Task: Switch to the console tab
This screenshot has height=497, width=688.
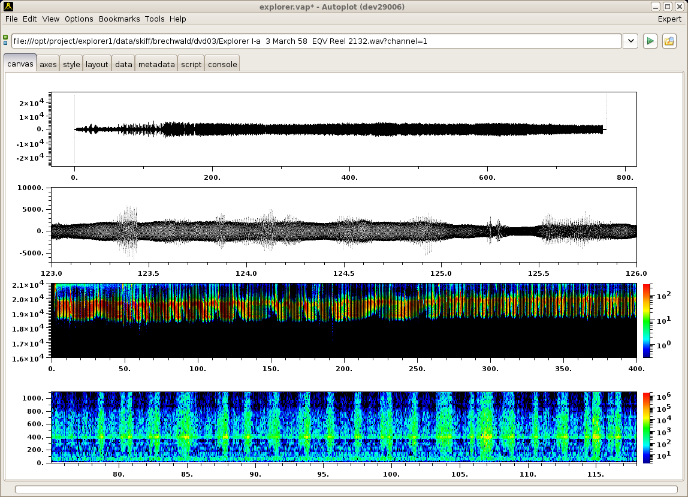Action: click(222, 64)
